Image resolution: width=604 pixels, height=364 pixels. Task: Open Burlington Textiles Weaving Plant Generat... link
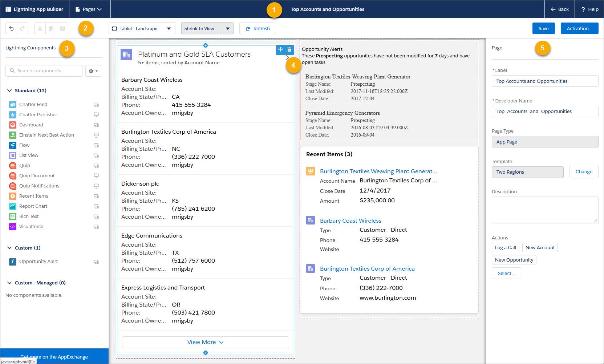(x=378, y=171)
